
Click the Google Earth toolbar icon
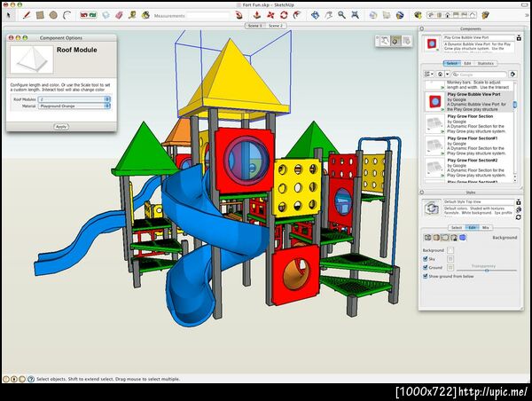400,15
